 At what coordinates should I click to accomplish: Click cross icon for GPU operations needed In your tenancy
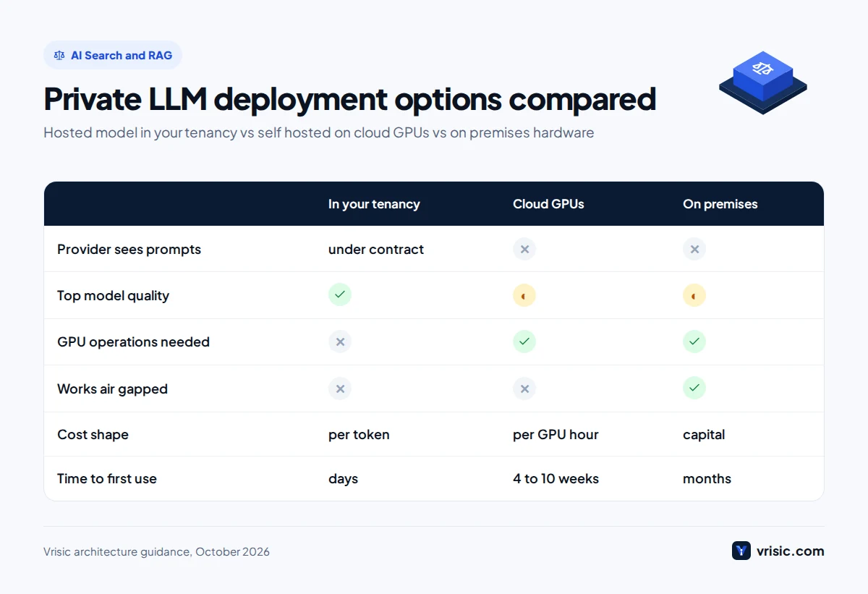pyautogui.click(x=340, y=341)
